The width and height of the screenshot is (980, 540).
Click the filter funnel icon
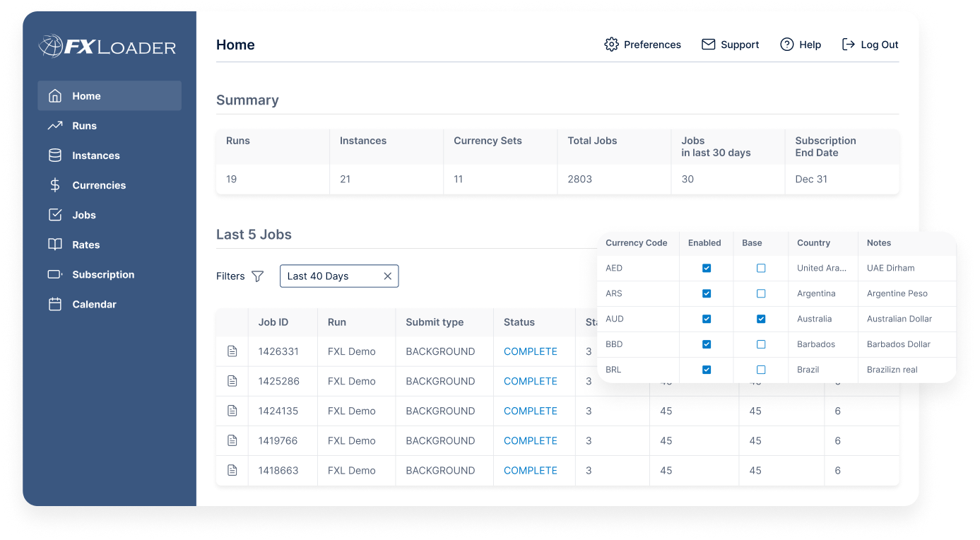tap(258, 276)
